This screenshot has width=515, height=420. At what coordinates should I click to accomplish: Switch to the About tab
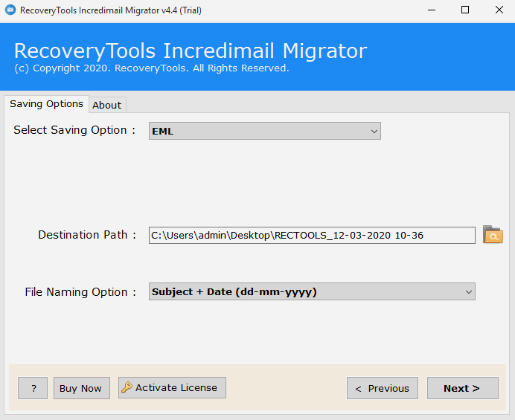pyautogui.click(x=107, y=105)
